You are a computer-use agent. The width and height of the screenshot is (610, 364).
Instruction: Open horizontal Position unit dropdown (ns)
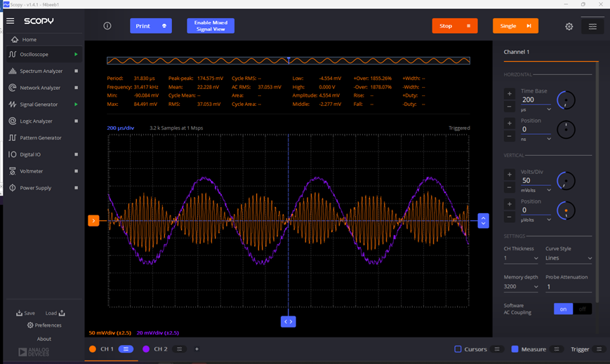tap(536, 140)
